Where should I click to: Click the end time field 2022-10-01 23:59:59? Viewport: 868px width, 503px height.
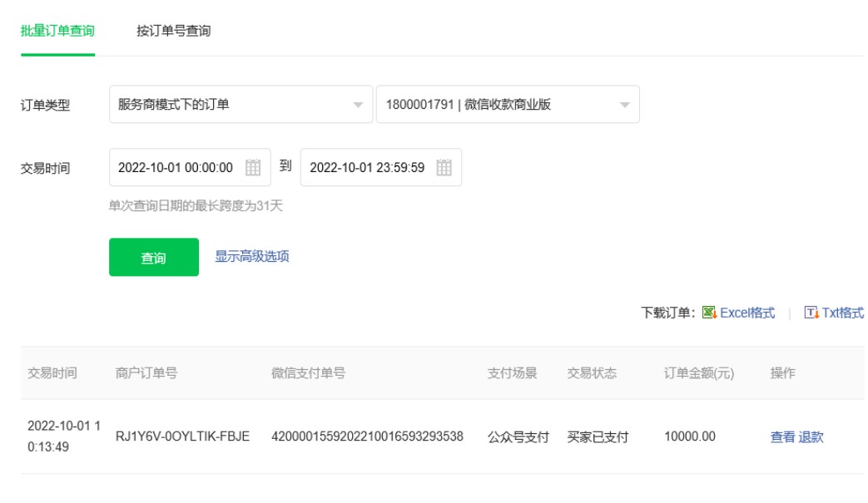[367, 168]
